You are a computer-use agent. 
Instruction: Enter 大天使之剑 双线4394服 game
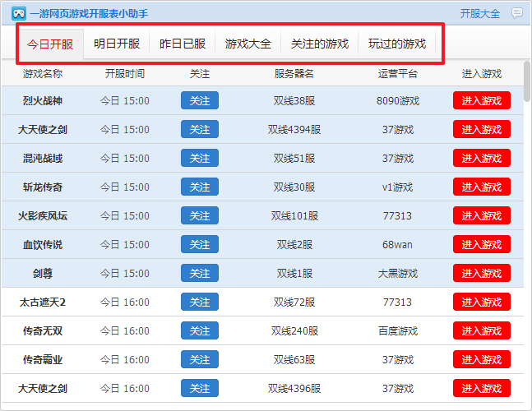click(x=482, y=129)
